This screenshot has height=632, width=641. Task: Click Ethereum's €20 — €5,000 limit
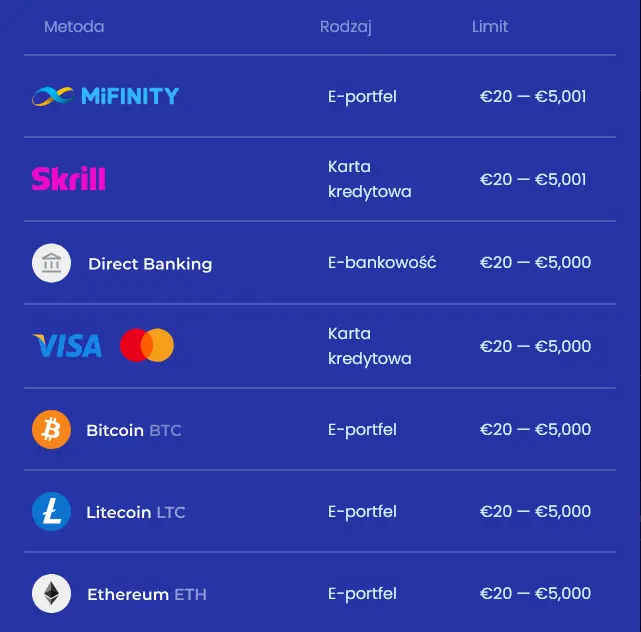tap(535, 593)
